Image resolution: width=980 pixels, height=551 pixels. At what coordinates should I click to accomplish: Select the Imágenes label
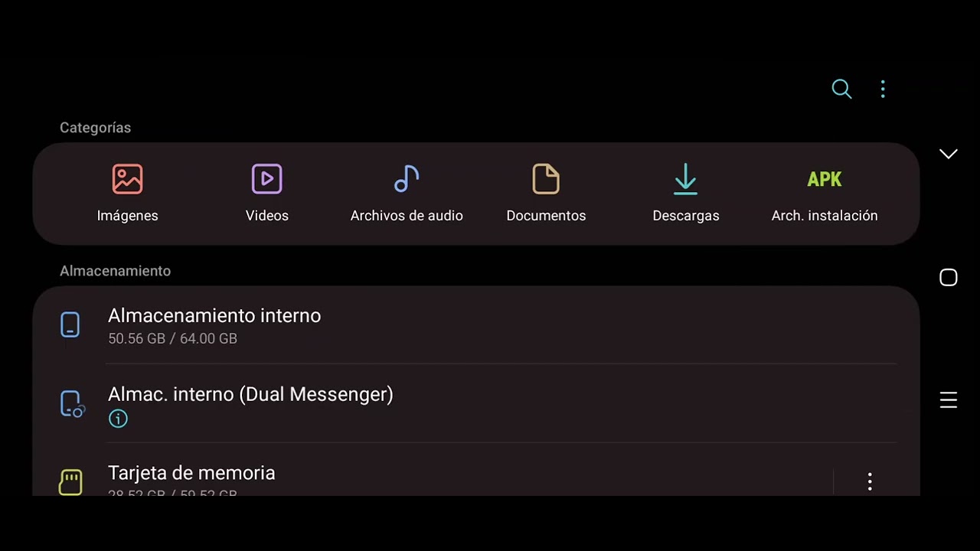tap(127, 216)
